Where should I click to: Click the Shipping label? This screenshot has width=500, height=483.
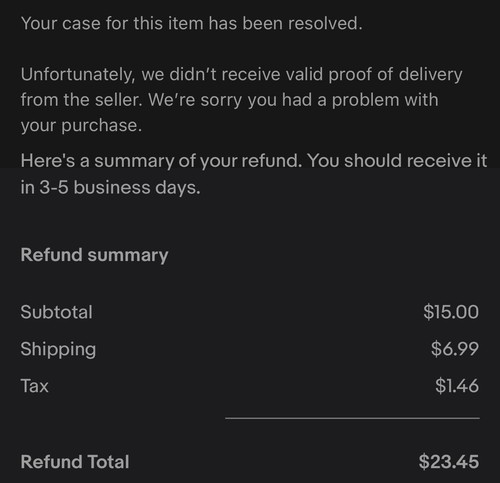point(58,350)
